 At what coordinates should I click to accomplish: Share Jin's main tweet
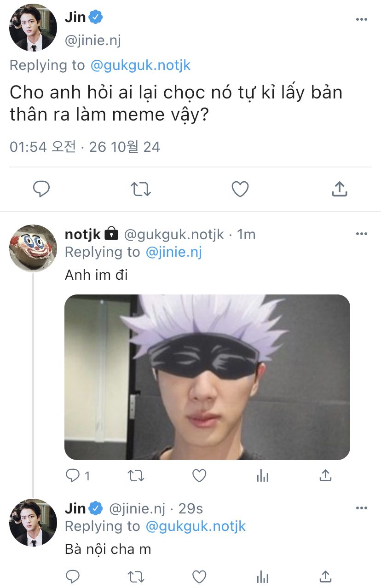pos(339,189)
